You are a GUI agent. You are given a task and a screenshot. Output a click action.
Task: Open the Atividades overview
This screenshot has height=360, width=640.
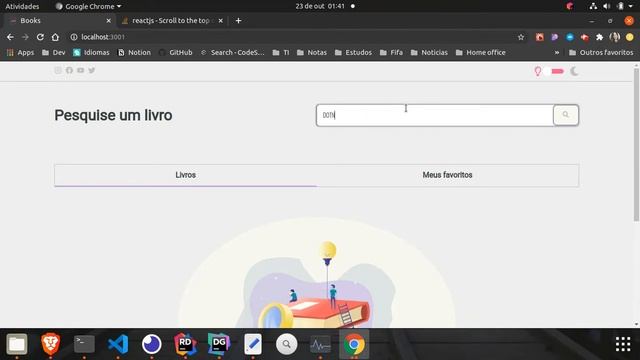coord(22,6)
